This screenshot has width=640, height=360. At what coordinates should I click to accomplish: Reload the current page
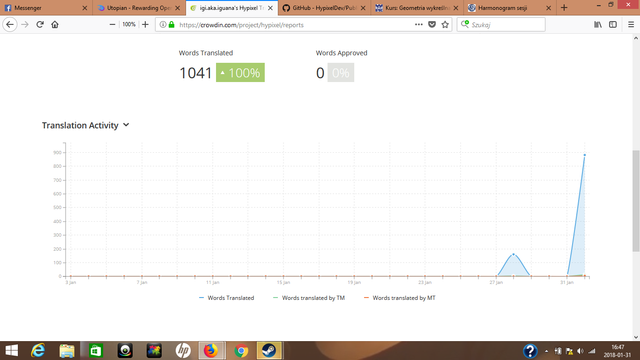click(x=40, y=24)
